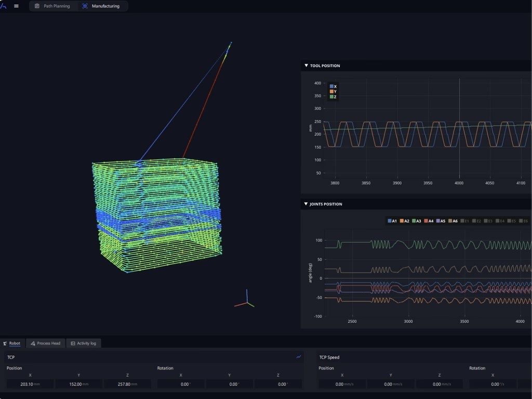The image size is (532, 399).
Task: Click the orange Y color swatch in legend
Action: pyautogui.click(x=331, y=91)
